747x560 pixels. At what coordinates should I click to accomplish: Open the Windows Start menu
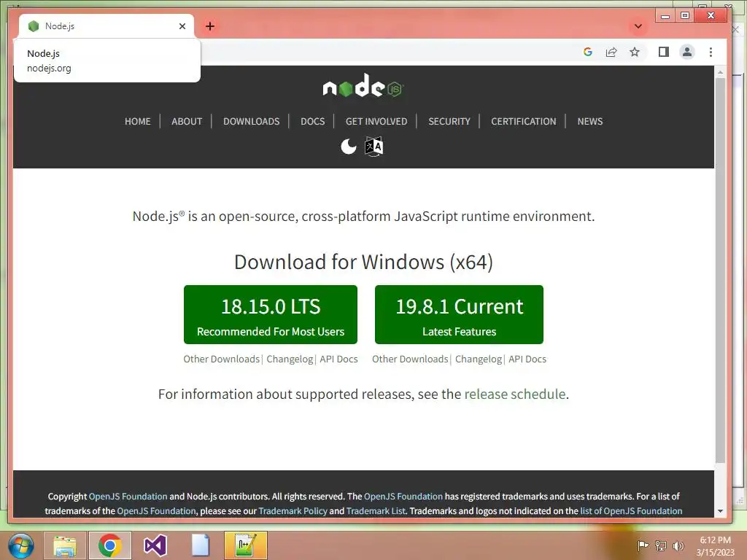tap(21, 545)
